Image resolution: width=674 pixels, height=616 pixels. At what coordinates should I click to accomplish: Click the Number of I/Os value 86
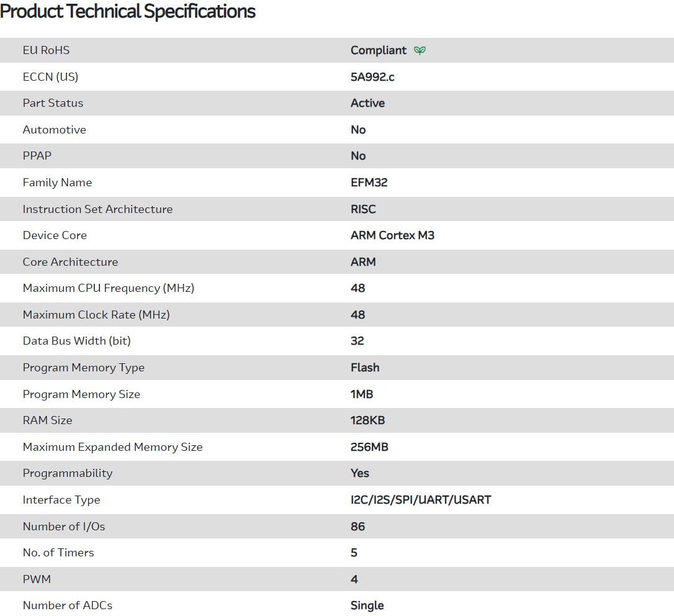[x=357, y=527]
